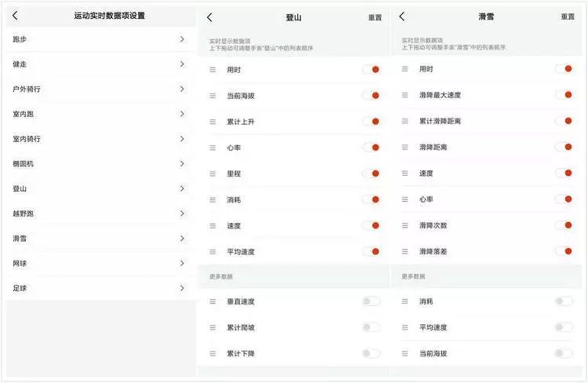Click 滑降距离 label in 滑雪

coord(433,148)
